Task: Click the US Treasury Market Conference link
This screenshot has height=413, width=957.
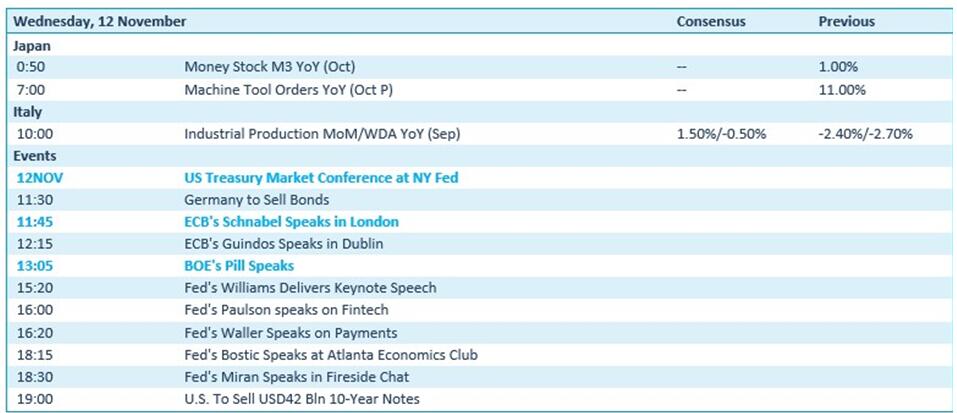Action: [328, 178]
